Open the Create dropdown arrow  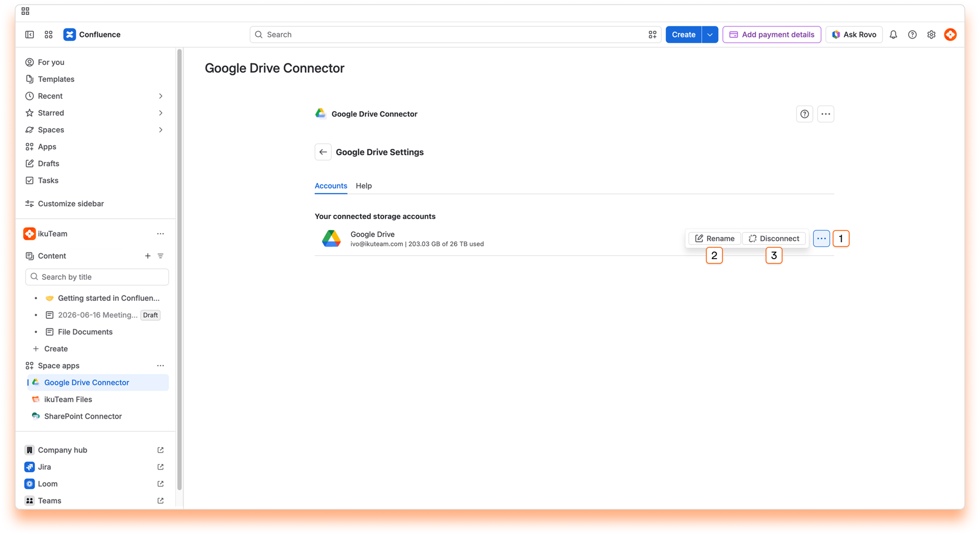(x=710, y=34)
